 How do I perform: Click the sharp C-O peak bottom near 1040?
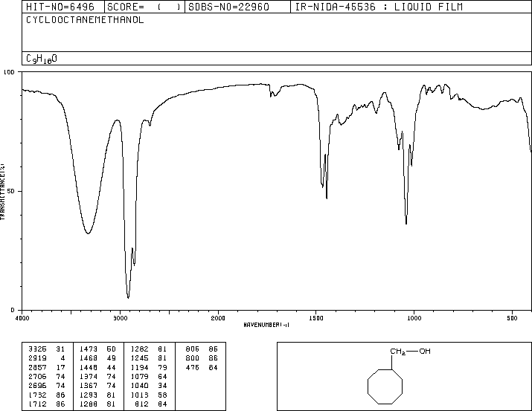tap(406, 223)
